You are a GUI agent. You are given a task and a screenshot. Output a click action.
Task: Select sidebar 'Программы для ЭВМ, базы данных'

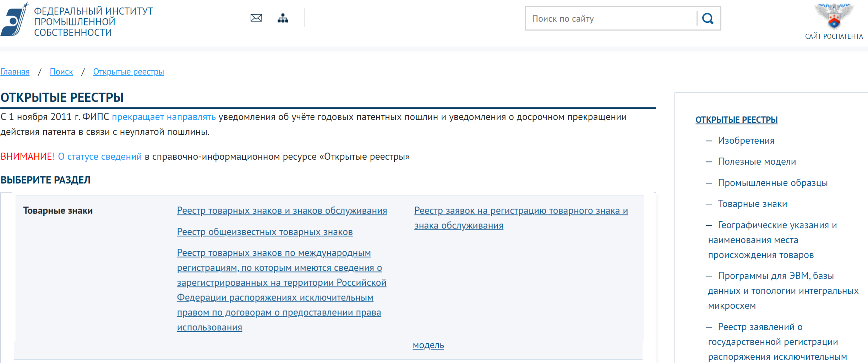(x=783, y=291)
